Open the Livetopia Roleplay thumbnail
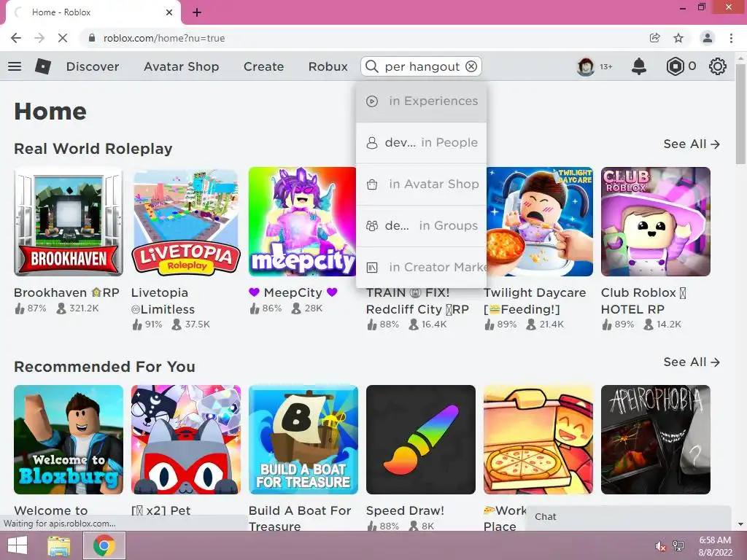This screenshot has height=560, width=747. tap(186, 222)
